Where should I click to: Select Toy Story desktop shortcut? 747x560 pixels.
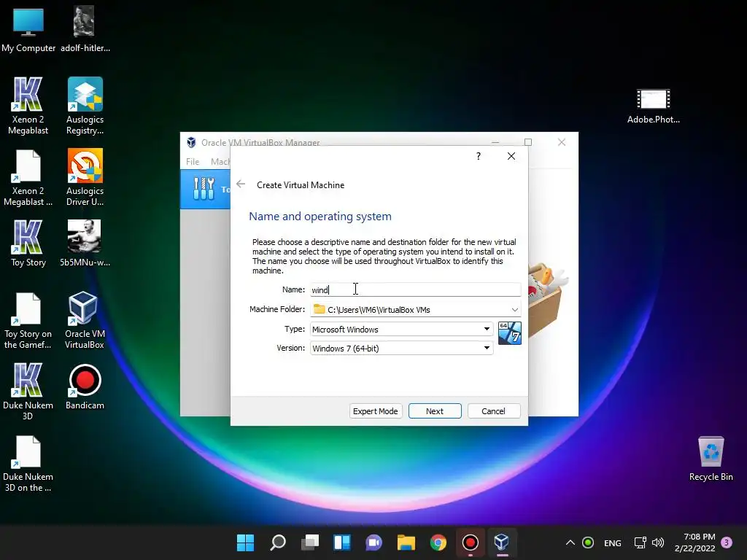coord(28,244)
